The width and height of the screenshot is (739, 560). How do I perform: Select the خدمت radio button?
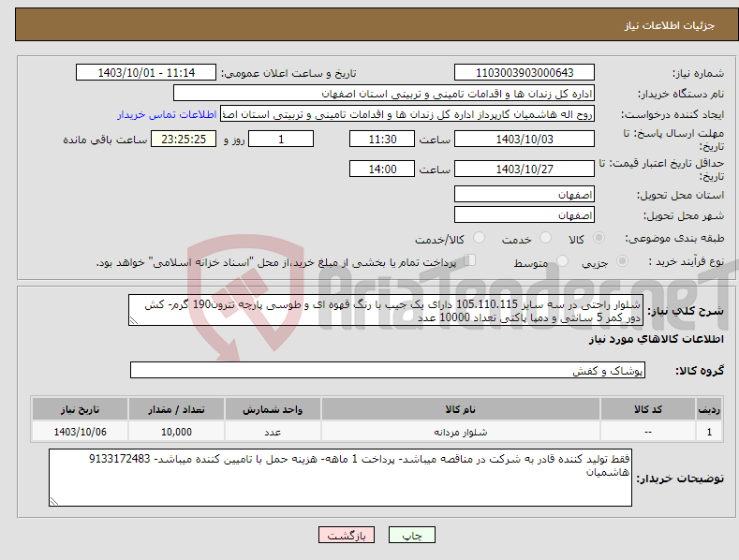545,238
